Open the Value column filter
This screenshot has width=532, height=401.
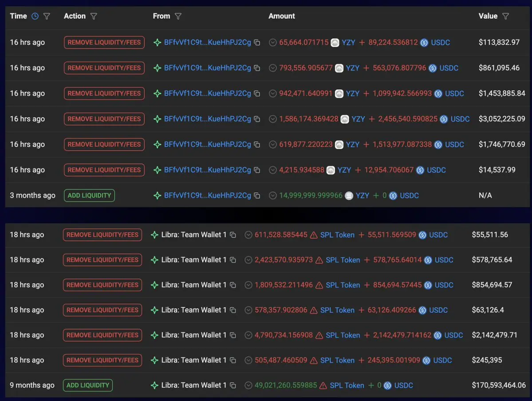[x=505, y=16]
